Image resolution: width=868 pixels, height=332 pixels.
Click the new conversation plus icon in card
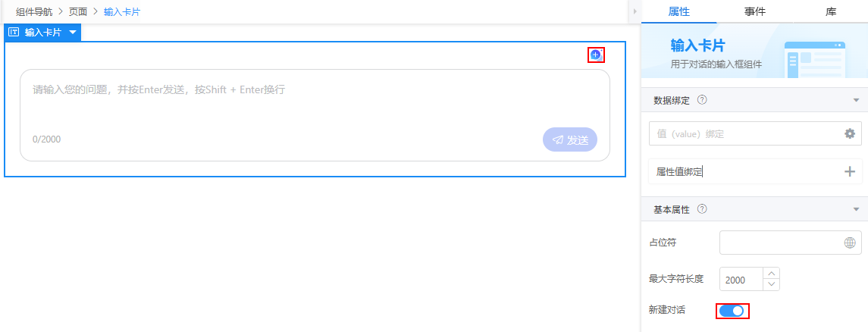(596, 55)
